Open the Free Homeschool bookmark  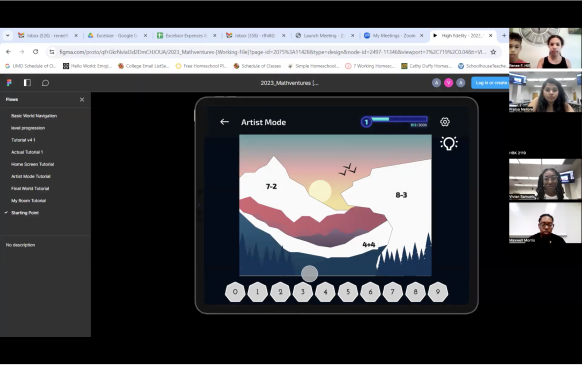tap(201, 66)
